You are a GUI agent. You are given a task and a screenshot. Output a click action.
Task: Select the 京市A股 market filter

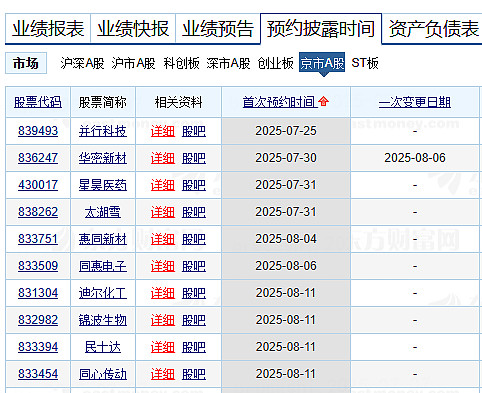[322, 62]
